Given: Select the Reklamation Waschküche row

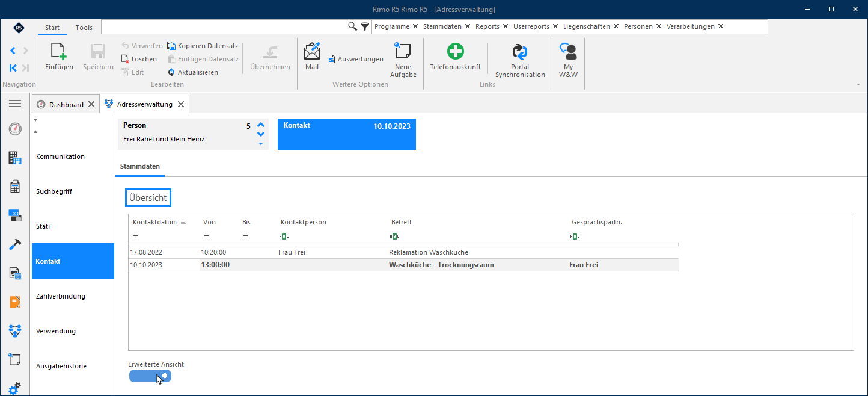Looking at the screenshot, I should point(403,252).
